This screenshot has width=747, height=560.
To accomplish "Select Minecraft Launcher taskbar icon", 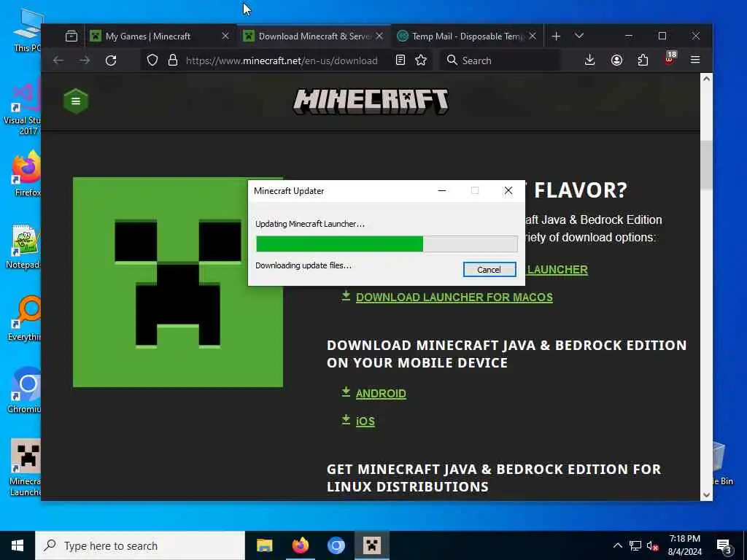I will [371, 545].
